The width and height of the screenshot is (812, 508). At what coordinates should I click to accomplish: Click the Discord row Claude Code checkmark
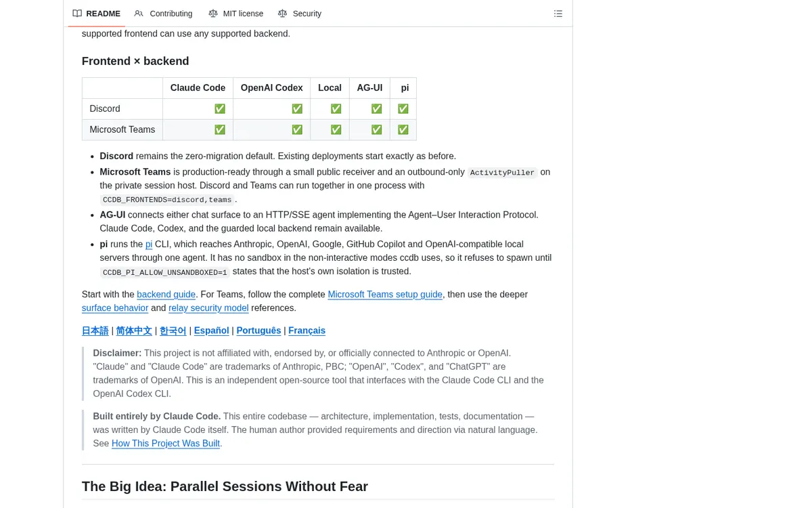220,109
